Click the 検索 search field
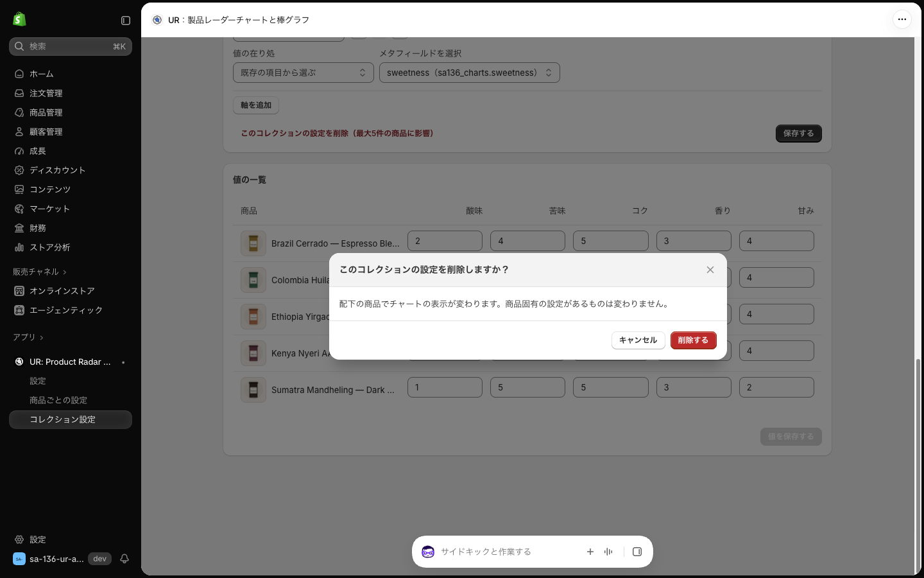The height and width of the screenshot is (578, 924). 71,46
